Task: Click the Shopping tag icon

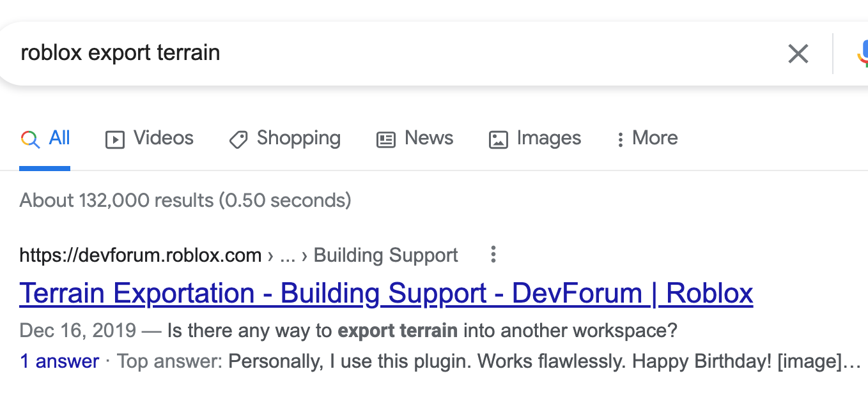Action: point(238,139)
